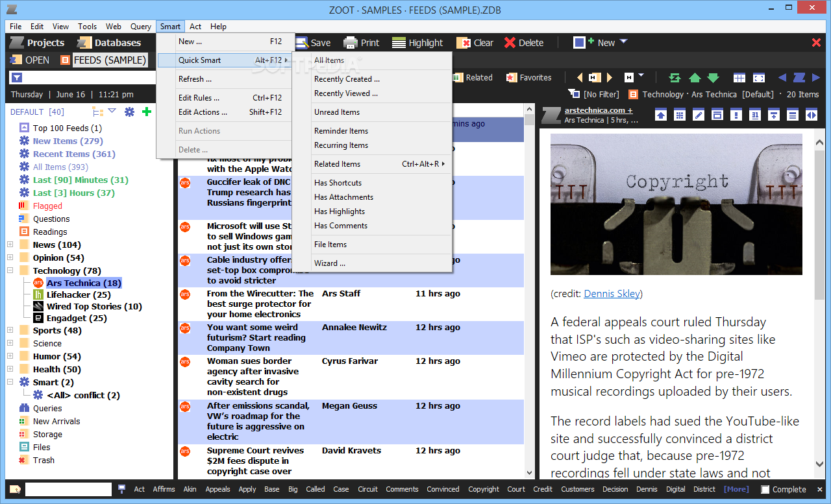
Task: Click the article list scrollbar down arrow
Action: 529,474
